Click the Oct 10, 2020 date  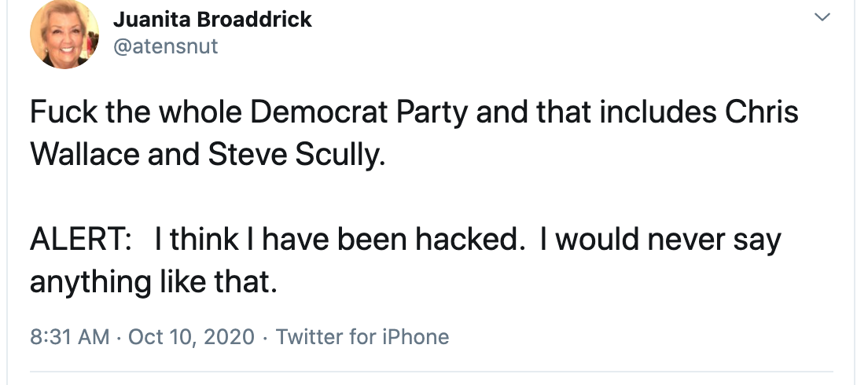[191, 337]
